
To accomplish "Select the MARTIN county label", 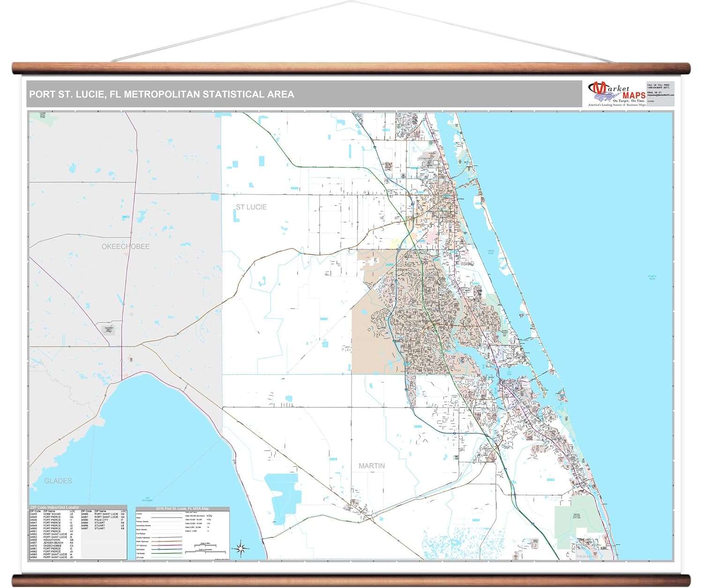I will 372,466.
